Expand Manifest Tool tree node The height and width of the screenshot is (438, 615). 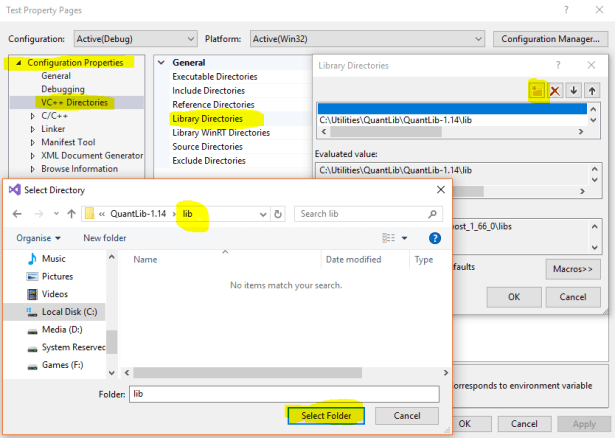click(33, 142)
